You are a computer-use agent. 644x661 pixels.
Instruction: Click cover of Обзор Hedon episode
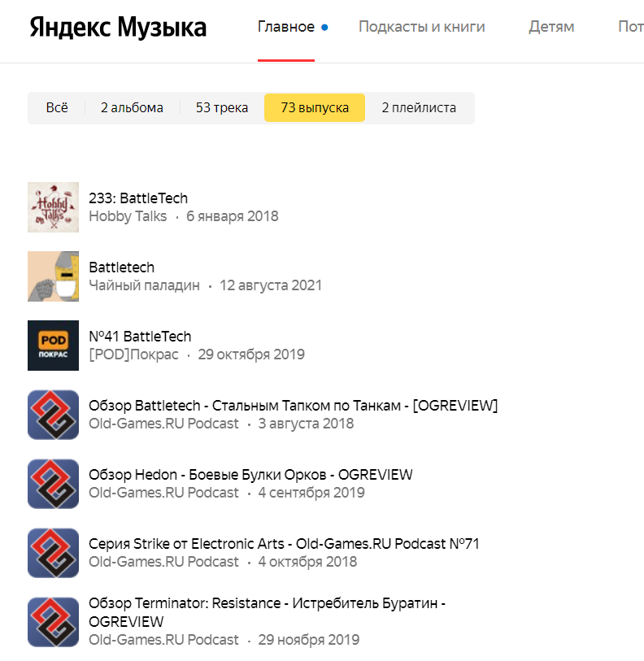[x=53, y=484]
